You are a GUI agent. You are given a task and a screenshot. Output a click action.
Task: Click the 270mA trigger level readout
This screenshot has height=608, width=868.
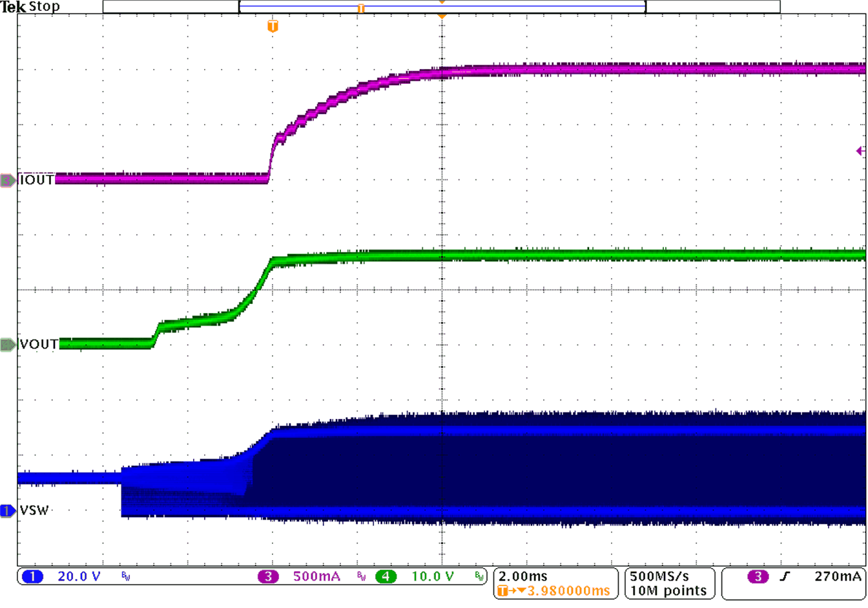pos(838,576)
